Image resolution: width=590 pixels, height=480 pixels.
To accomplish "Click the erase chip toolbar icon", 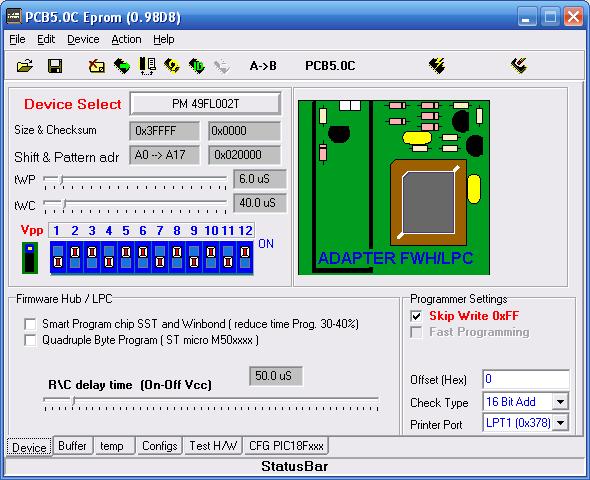I will pyautogui.click(x=97, y=66).
